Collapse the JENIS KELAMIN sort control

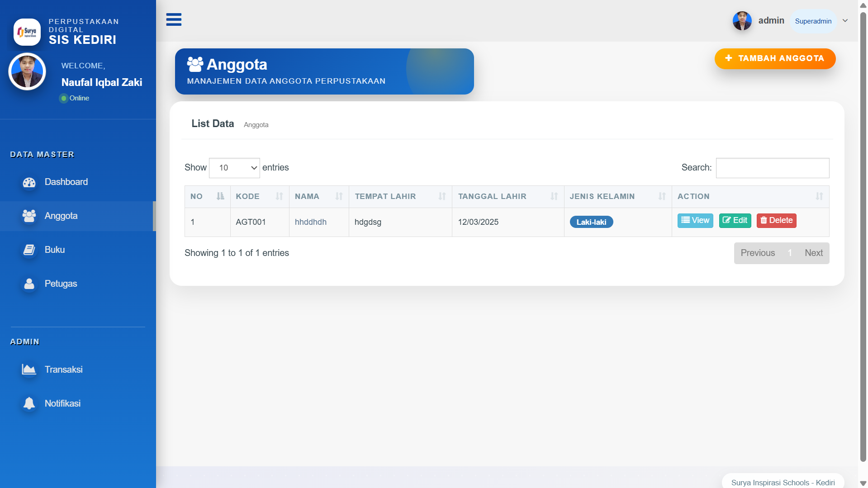point(662,196)
